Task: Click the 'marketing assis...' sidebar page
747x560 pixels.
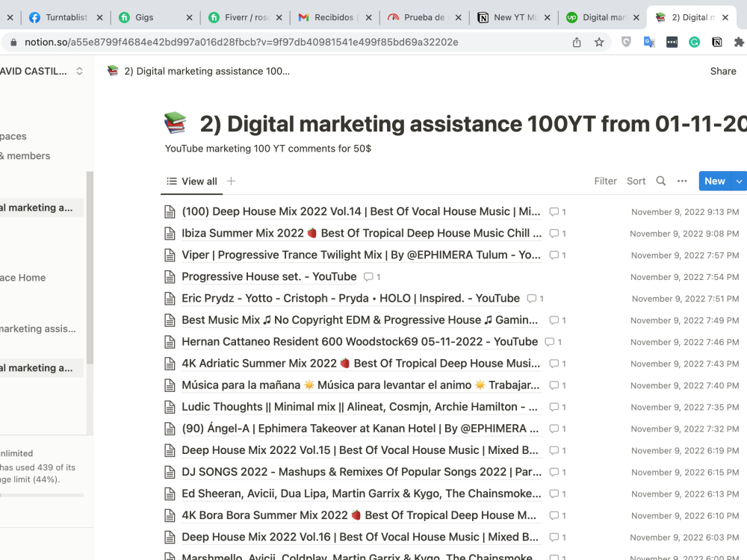Action: 37,329
